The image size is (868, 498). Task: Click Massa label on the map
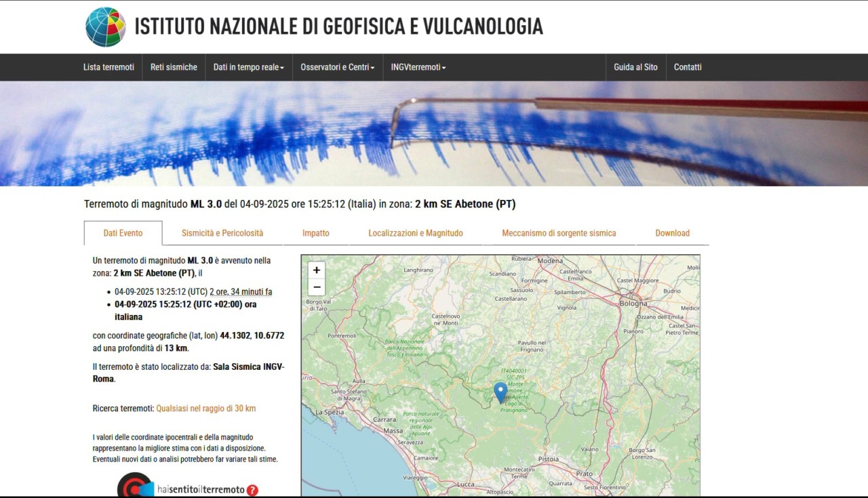(x=393, y=431)
